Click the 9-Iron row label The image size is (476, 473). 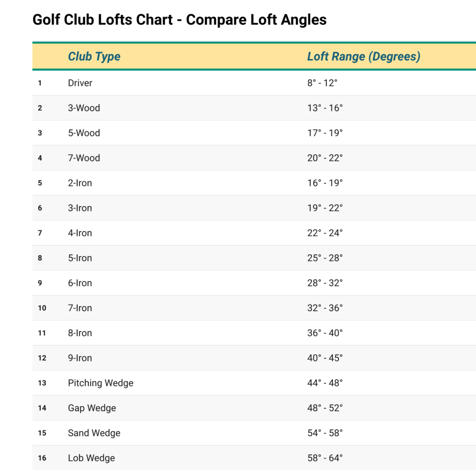tap(80, 358)
